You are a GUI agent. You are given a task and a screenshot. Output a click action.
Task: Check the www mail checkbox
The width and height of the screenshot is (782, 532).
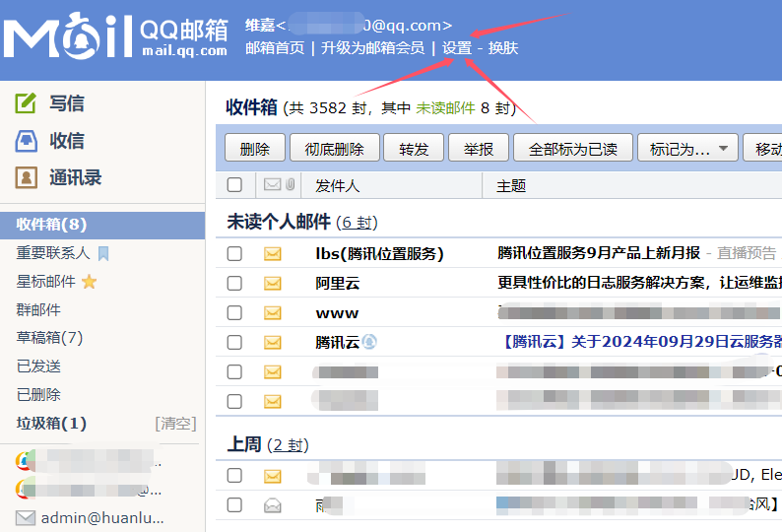tap(234, 313)
